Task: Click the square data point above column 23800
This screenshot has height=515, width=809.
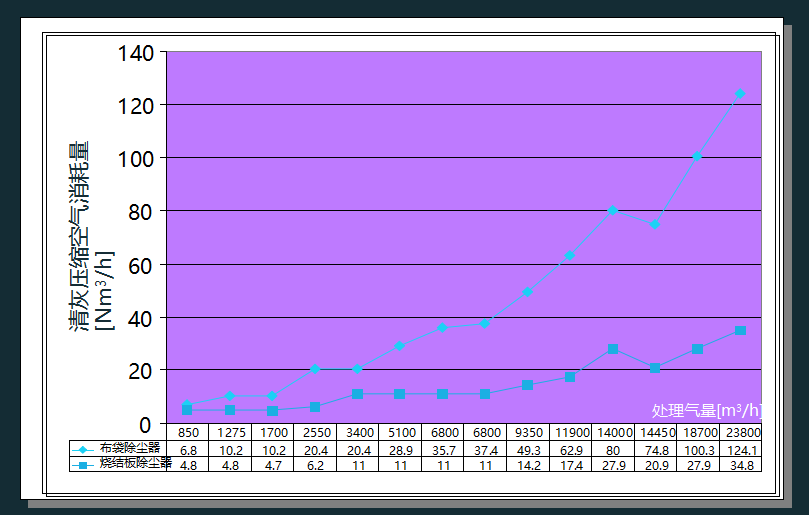Action: pyautogui.click(x=740, y=330)
